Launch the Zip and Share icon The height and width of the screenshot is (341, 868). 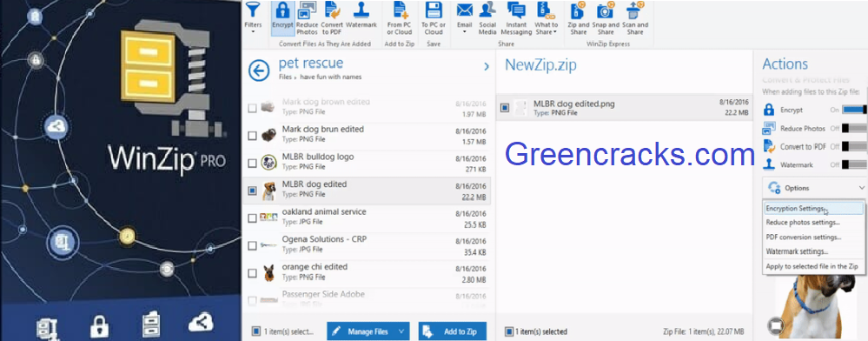[x=578, y=10]
